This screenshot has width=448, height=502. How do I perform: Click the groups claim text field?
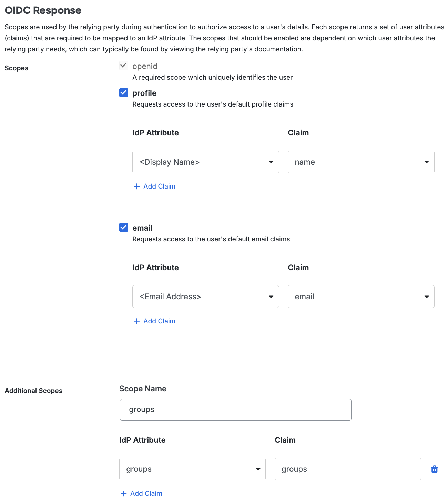[x=347, y=469]
